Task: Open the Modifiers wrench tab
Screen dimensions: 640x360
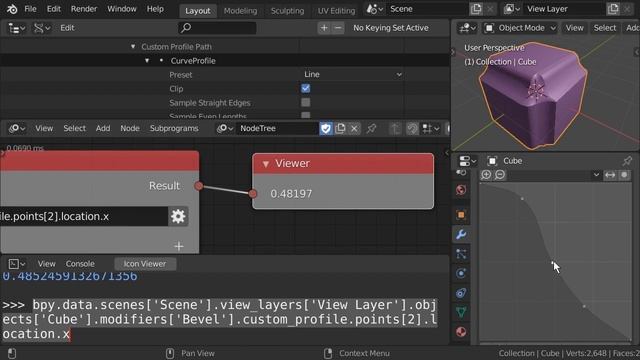Action: [x=461, y=234]
